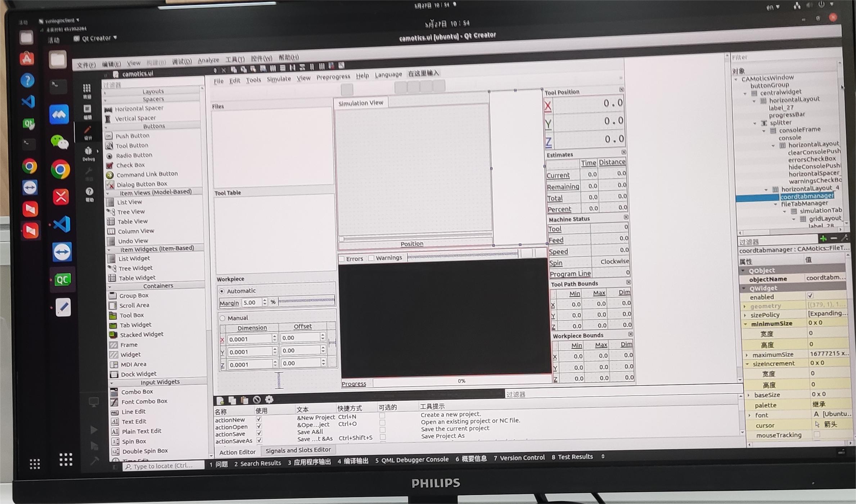Toggle the Automatic workpiece radio button
The width and height of the screenshot is (856, 504).
pos(222,291)
